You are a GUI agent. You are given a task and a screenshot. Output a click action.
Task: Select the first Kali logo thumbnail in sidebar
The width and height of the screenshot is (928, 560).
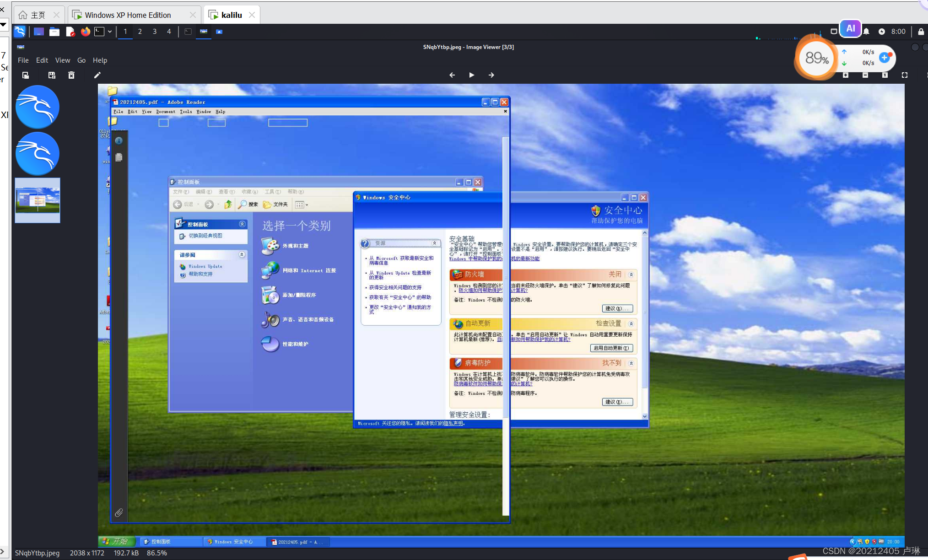(38, 107)
